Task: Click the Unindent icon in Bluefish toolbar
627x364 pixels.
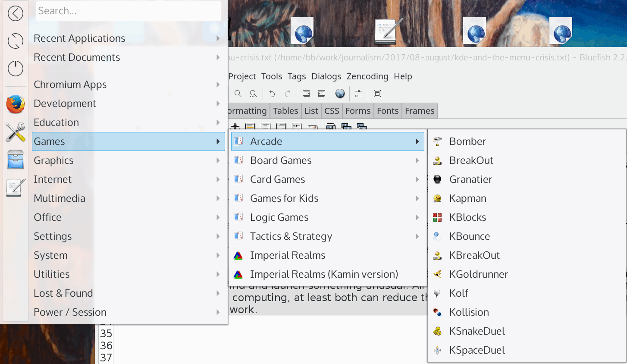Action: (x=306, y=94)
